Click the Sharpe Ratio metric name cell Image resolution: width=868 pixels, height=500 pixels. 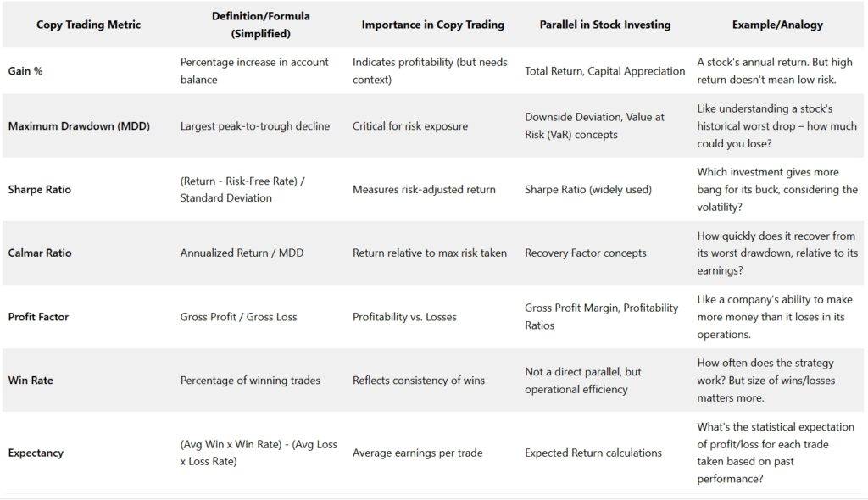point(40,190)
